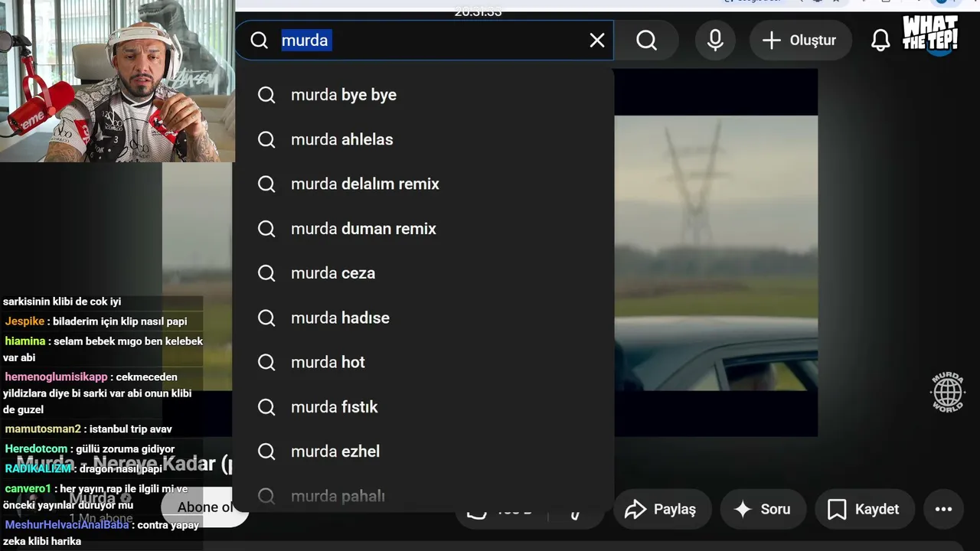Subscribe using the Abone ol button
The height and width of the screenshot is (551, 980).
click(x=204, y=507)
